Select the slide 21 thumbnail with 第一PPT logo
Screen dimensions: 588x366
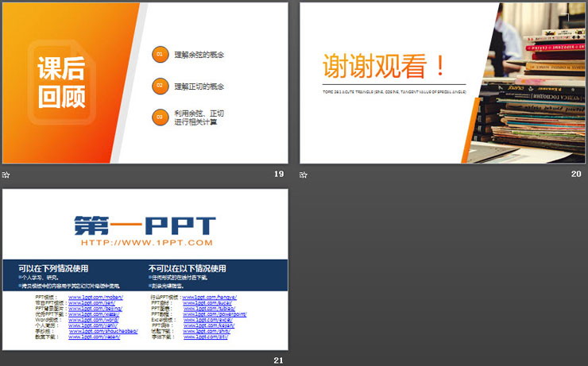pyautogui.click(x=145, y=269)
